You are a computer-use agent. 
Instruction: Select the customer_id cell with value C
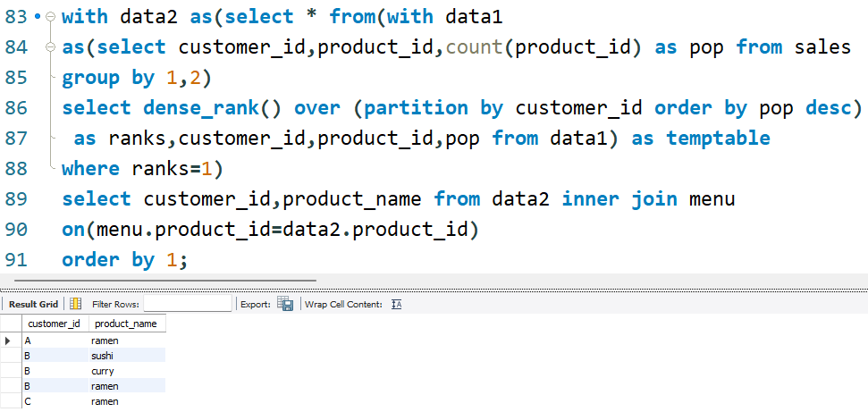55,401
